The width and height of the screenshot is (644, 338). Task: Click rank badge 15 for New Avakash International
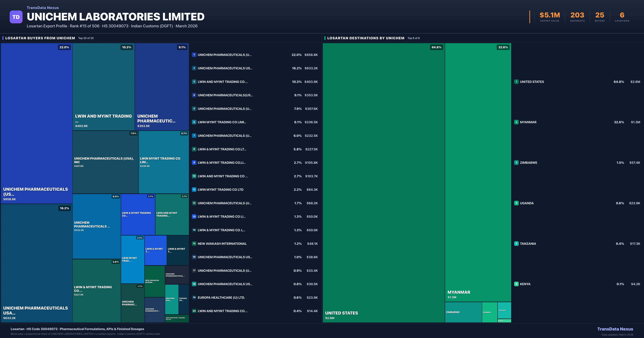click(x=194, y=243)
